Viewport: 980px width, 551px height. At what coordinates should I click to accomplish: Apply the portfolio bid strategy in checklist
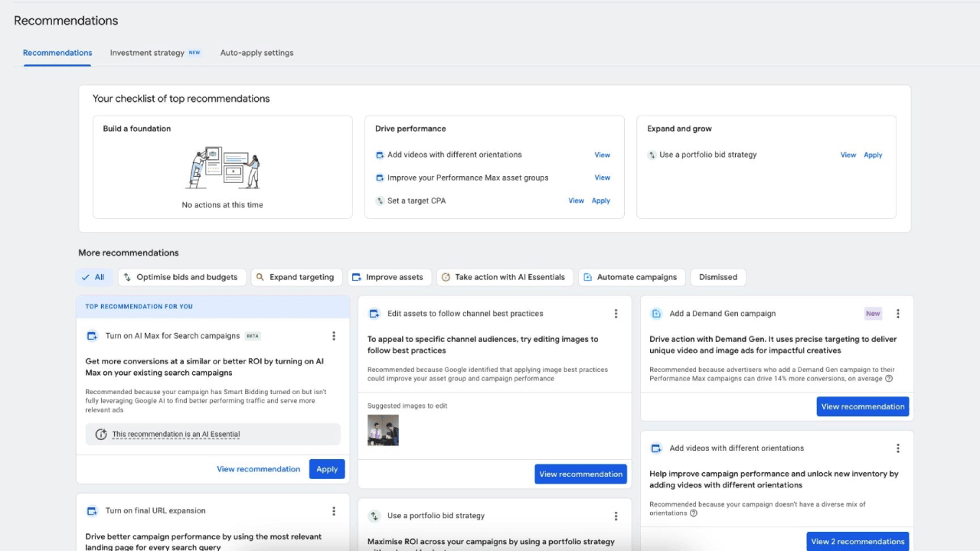click(873, 155)
